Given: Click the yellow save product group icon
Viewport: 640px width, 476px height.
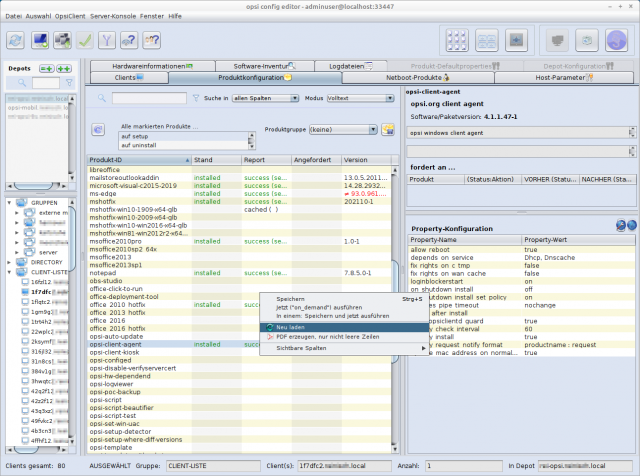Looking at the screenshot, I should pos(388,129).
